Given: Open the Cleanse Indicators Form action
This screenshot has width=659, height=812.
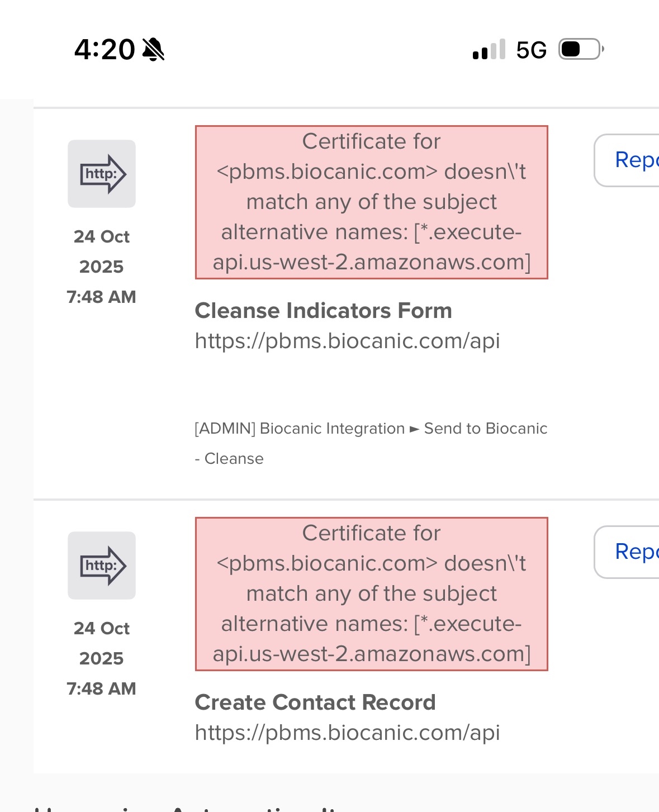Looking at the screenshot, I should pyautogui.click(x=323, y=311).
